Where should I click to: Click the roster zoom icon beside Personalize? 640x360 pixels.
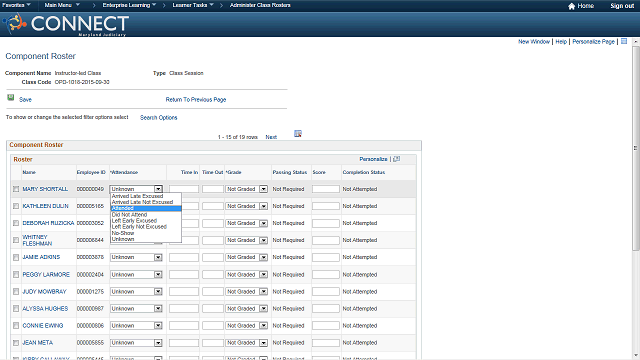click(x=396, y=159)
